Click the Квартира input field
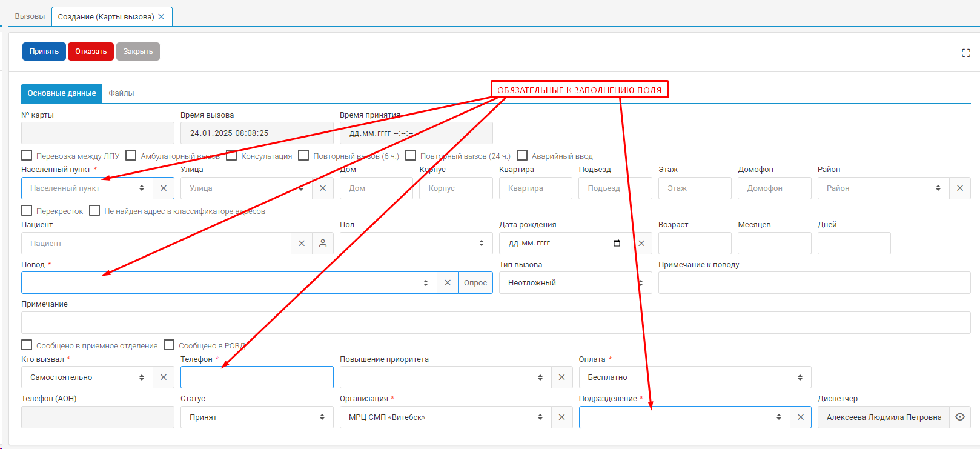Image resolution: width=980 pixels, height=449 pixels. (x=535, y=188)
